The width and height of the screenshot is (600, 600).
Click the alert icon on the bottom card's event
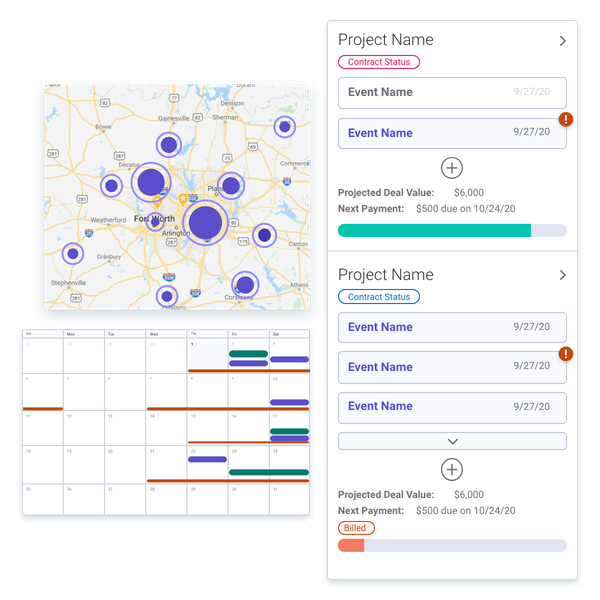pos(566,354)
